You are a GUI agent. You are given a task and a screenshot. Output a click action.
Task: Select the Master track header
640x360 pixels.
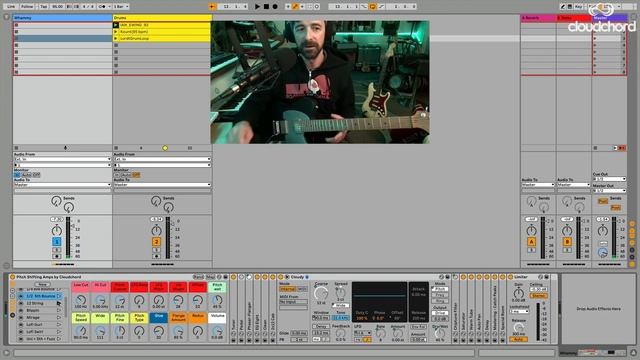(609, 18)
